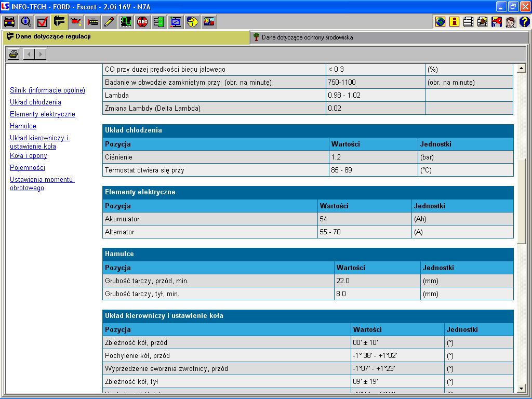Open the ABS brake system icon
The width and height of the screenshot is (532, 399).
142,22
